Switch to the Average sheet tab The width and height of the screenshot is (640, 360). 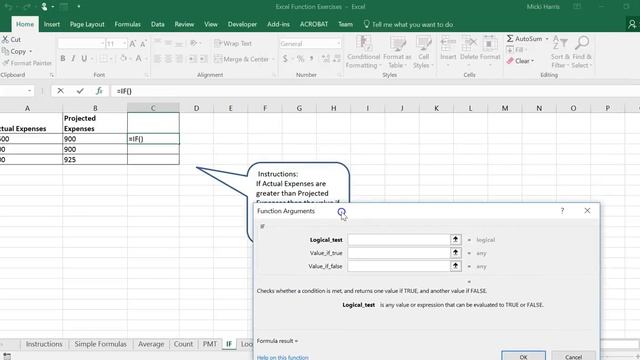[x=151, y=344]
